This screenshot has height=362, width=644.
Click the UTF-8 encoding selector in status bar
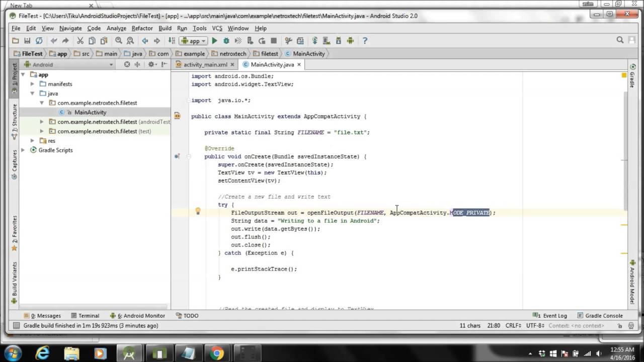(535, 326)
